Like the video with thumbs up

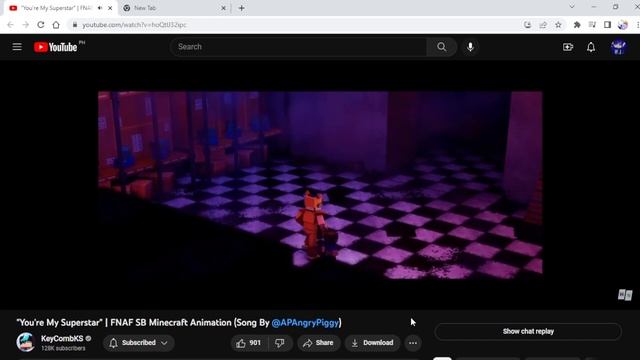click(249, 343)
